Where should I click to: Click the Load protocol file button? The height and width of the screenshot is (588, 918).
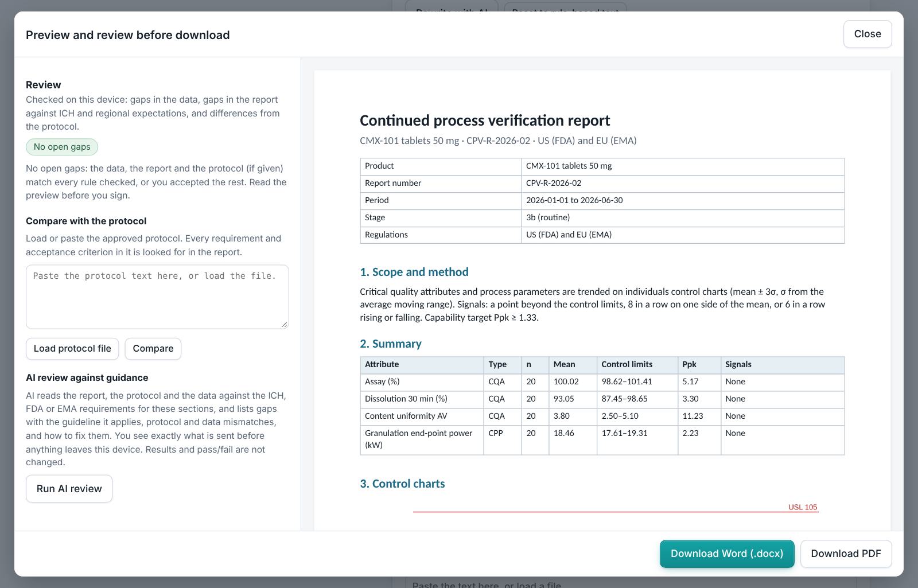click(72, 349)
